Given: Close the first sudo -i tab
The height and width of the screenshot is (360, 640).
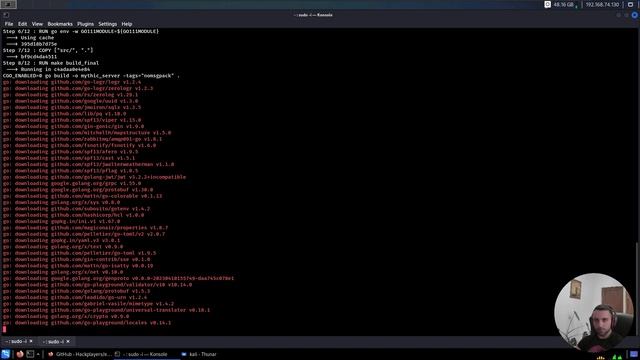Looking at the screenshot, I should click(x=31, y=341).
